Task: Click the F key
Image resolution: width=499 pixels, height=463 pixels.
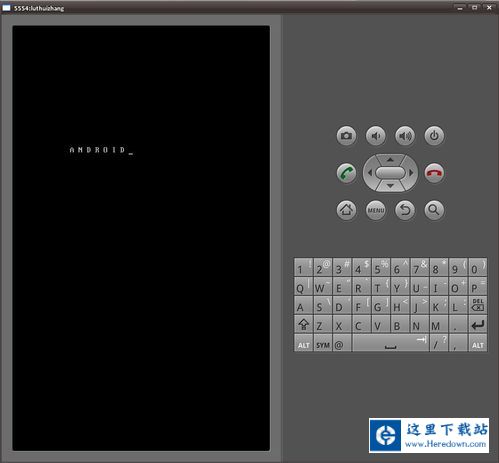Action: [x=361, y=305]
